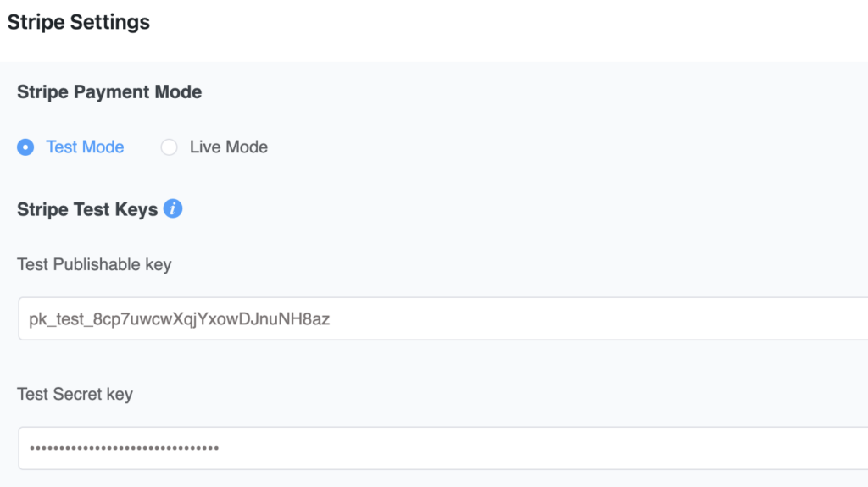The height and width of the screenshot is (487, 868).
Task: Click the word Settings in the page title
Action: click(x=110, y=23)
